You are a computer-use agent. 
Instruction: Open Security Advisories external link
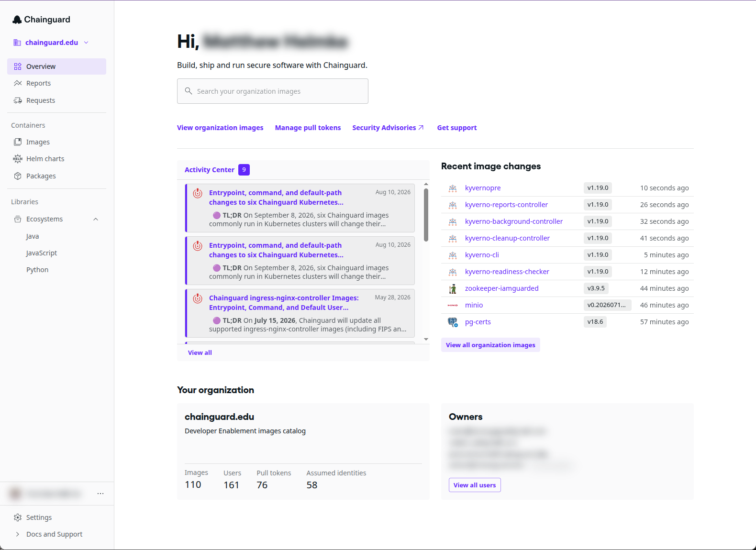click(x=388, y=128)
